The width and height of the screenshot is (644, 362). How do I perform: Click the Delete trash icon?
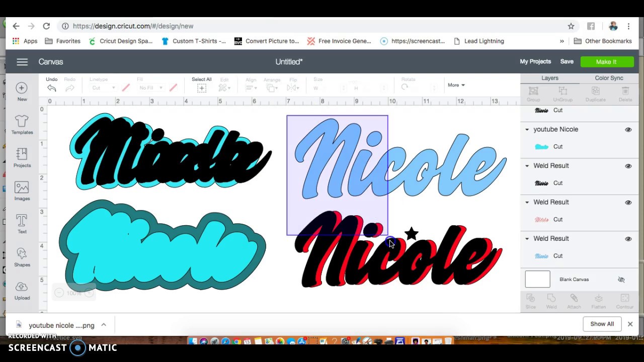(x=625, y=91)
